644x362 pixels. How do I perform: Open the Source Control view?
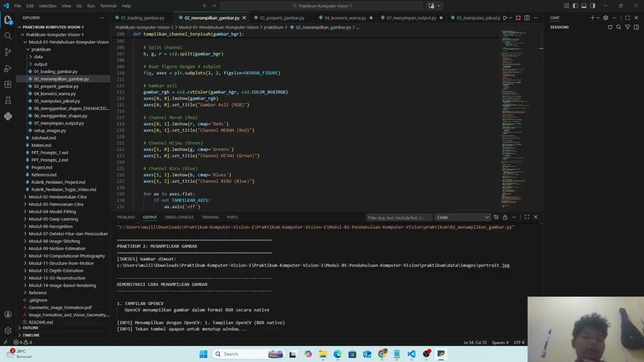coord(8,52)
